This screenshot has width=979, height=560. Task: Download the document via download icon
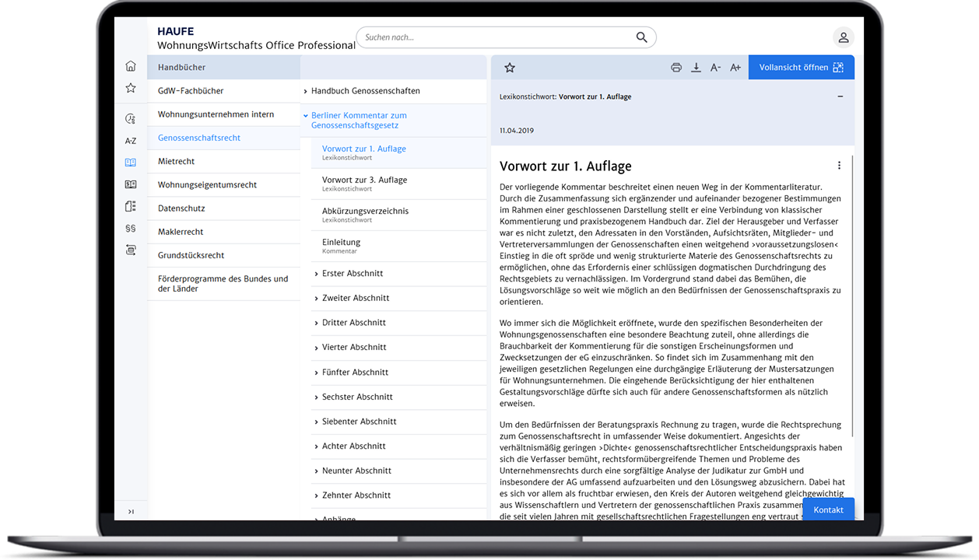[x=696, y=68]
